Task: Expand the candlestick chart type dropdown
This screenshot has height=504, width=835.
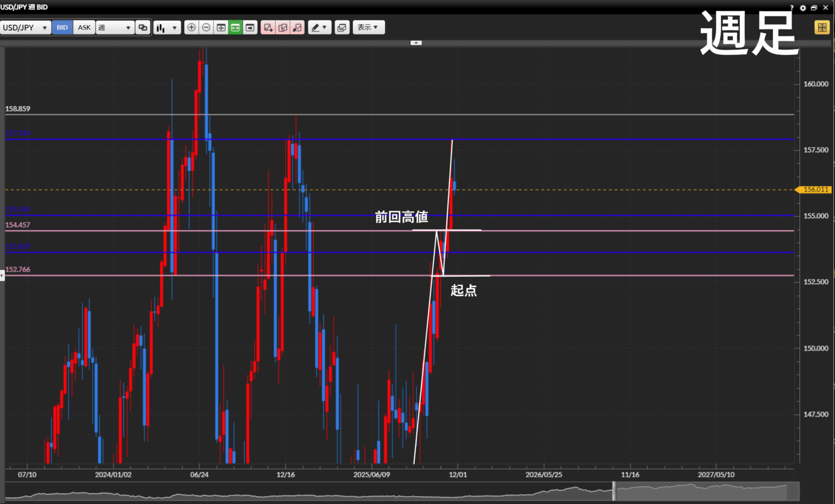Action: click(167, 28)
